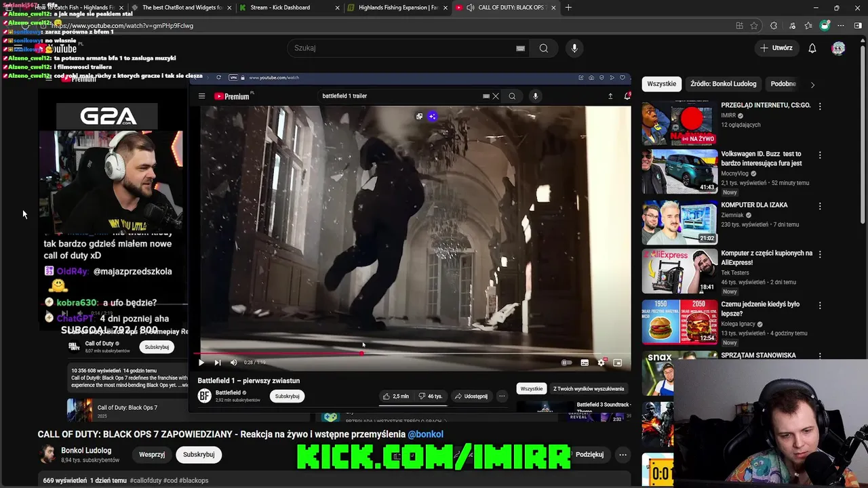Click inner YouTube upload icon
Viewport: 868px width, 488px height.
(x=610, y=96)
